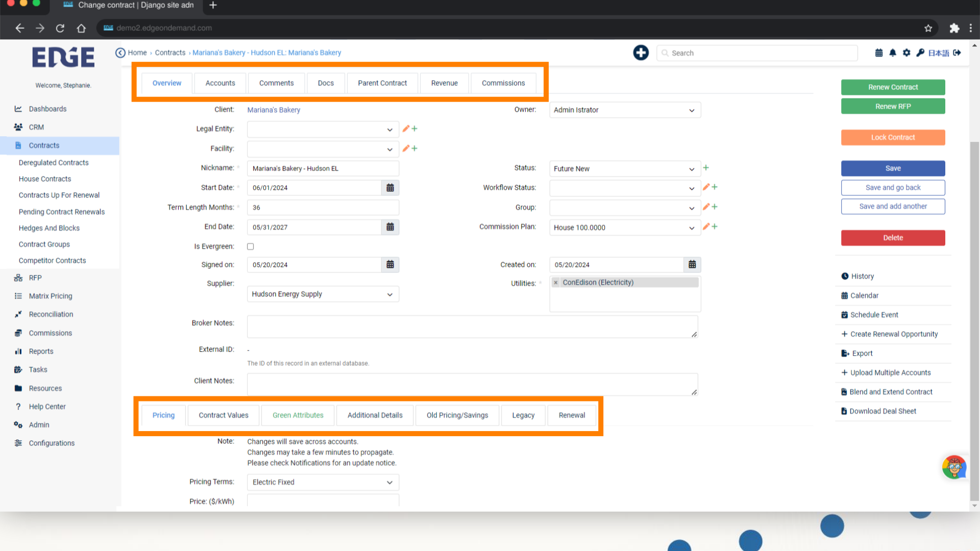
Task: Open Reconciliation in sidebar
Action: pos(51,315)
